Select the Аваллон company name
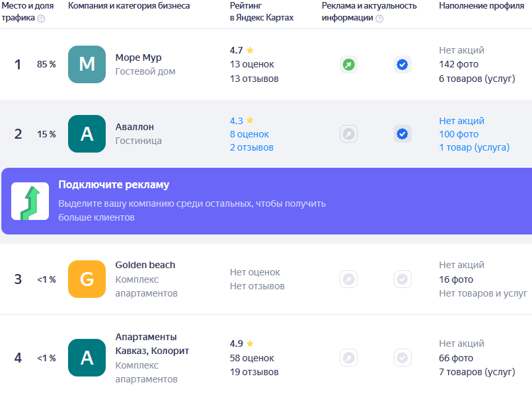Viewport: 532px width, 393px height. (x=135, y=127)
